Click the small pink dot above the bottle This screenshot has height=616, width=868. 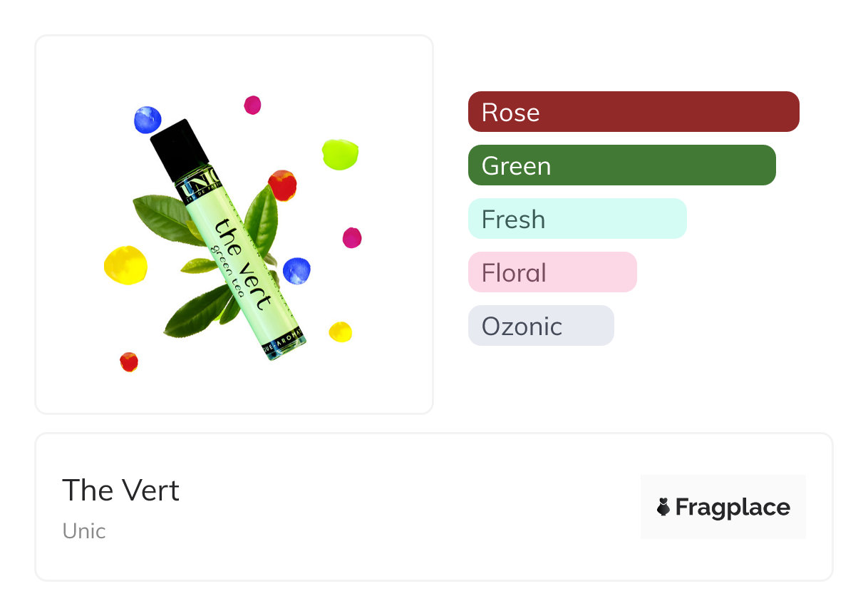pos(252,105)
